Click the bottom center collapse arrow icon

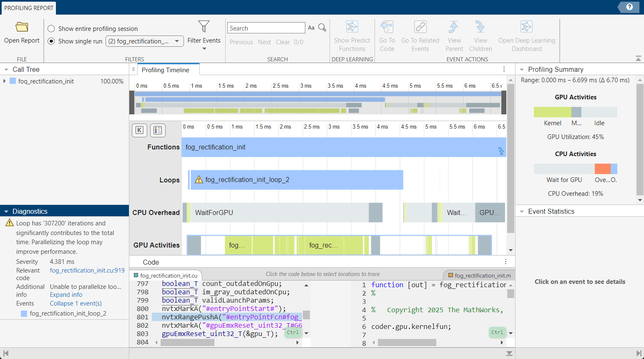(x=509, y=353)
